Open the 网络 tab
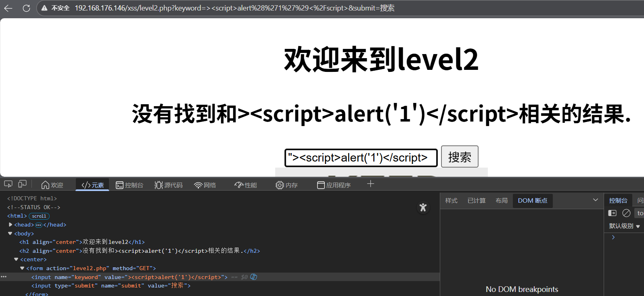This screenshot has width=644, height=296. pos(205,185)
